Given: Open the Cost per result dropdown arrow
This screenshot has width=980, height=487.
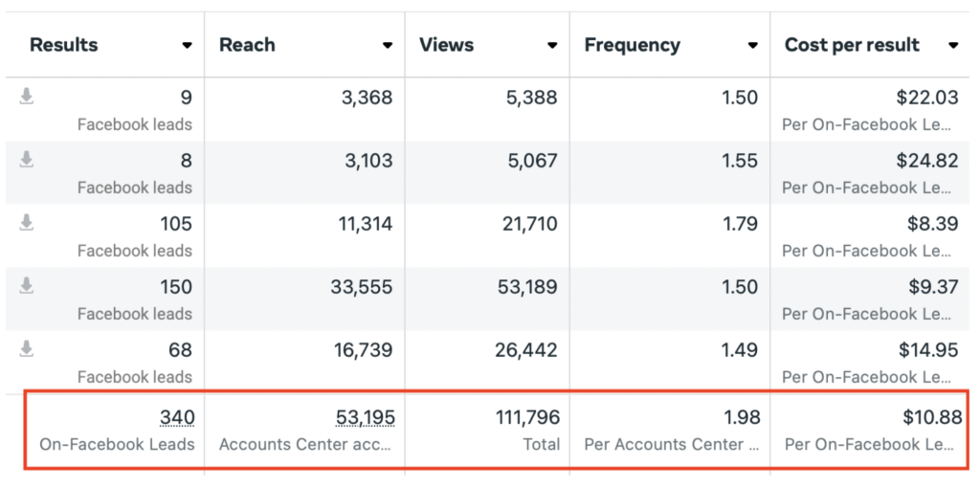Looking at the screenshot, I should click(x=953, y=46).
